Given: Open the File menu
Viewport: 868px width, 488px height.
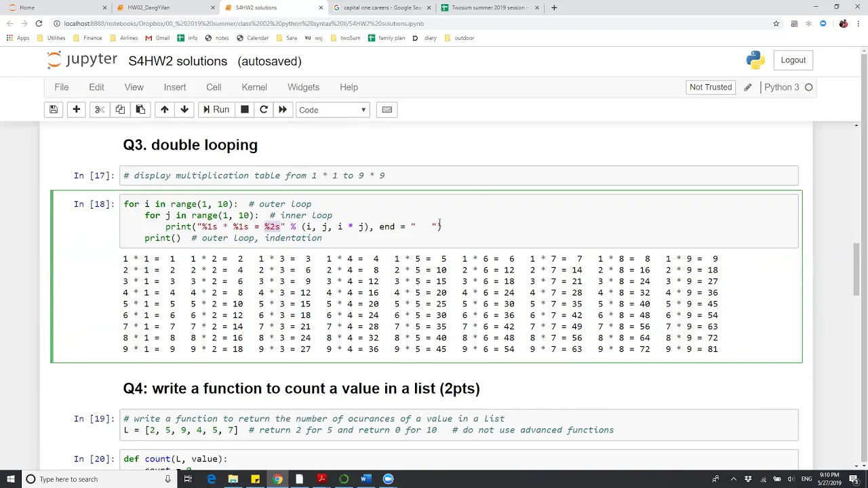Looking at the screenshot, I should pyautogui.click(x=62, y=87).
